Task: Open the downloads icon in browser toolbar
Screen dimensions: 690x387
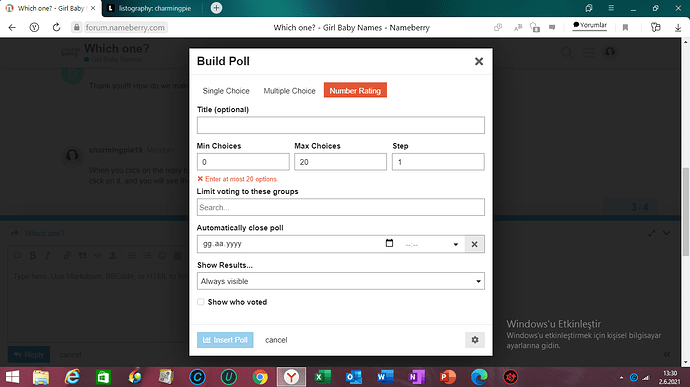Action: 678,27
